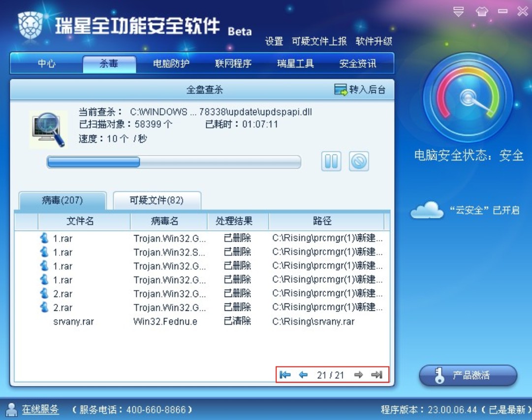Open the skin change shirt icon
The height and width of the screenshot is (420, 532).
click(x=481, y=12)
